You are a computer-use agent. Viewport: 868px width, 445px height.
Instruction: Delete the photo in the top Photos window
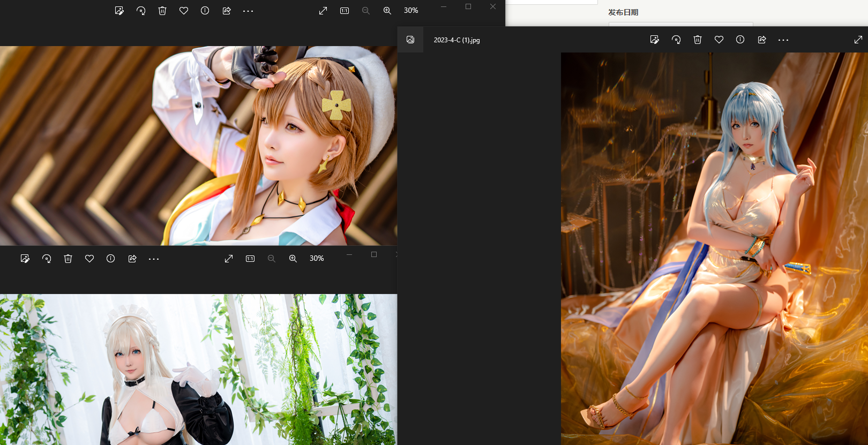click(162, 11)
